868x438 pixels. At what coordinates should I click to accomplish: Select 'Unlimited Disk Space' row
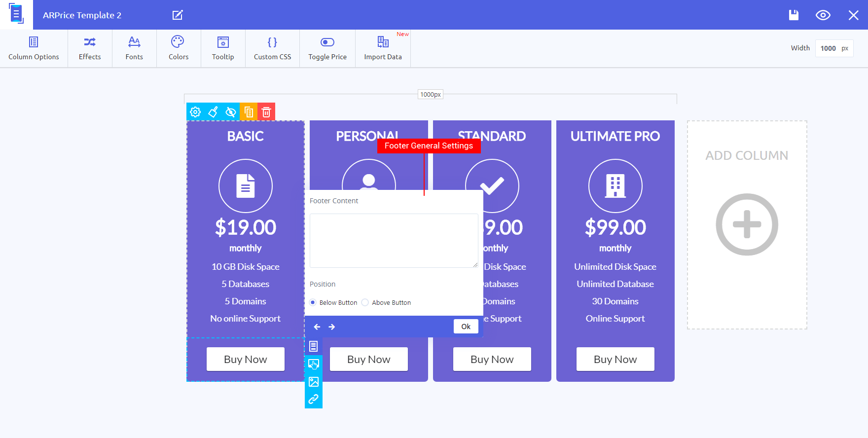(x=615, y=267)
